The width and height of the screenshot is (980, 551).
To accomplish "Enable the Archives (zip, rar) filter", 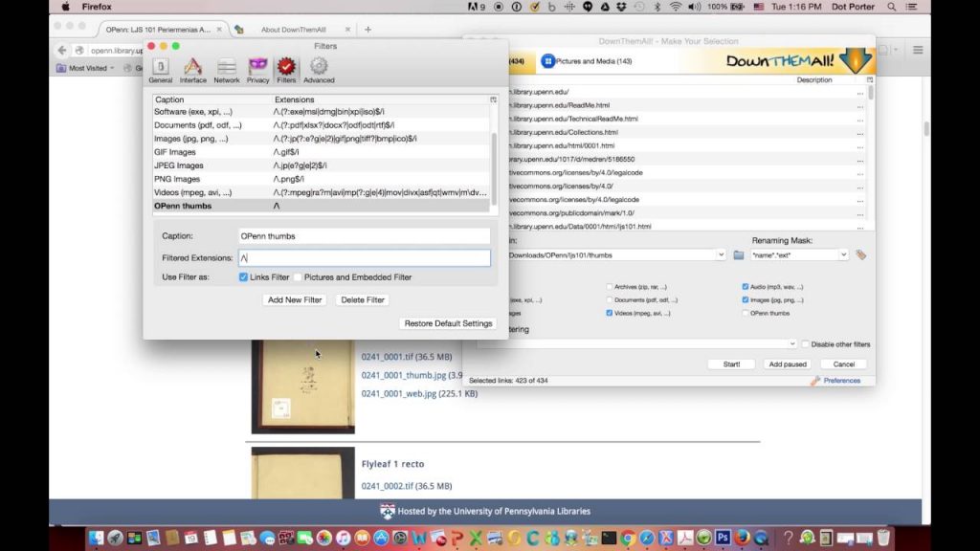I will (610, 287).
